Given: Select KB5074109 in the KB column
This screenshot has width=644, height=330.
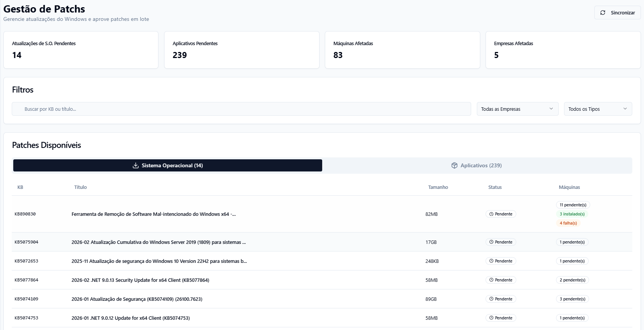Looking at the screenshot, I should click(x=27, y=299).
